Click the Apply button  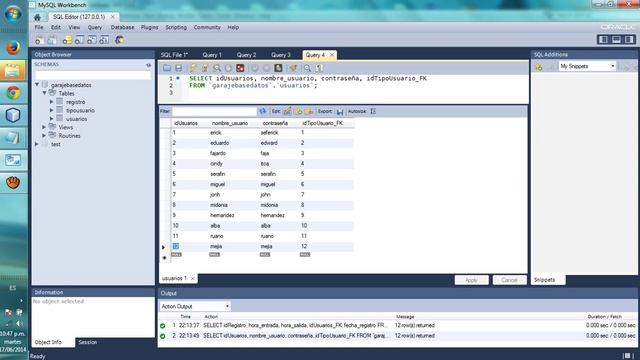471,280
